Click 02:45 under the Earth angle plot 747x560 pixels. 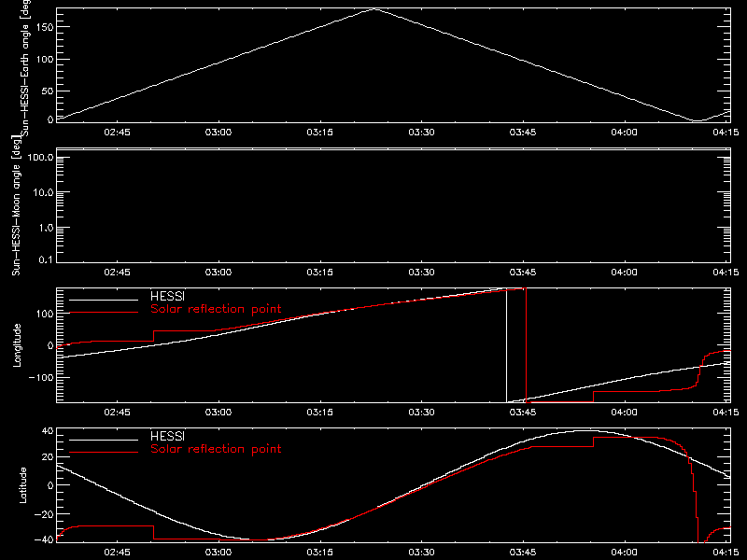point(118,132)
